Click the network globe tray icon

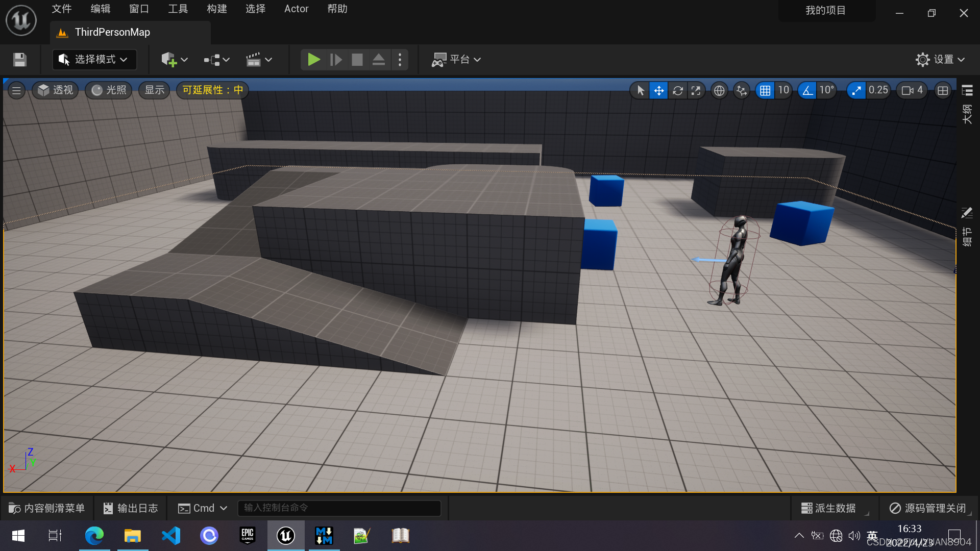pyautogui.click(x=836, y=536)
